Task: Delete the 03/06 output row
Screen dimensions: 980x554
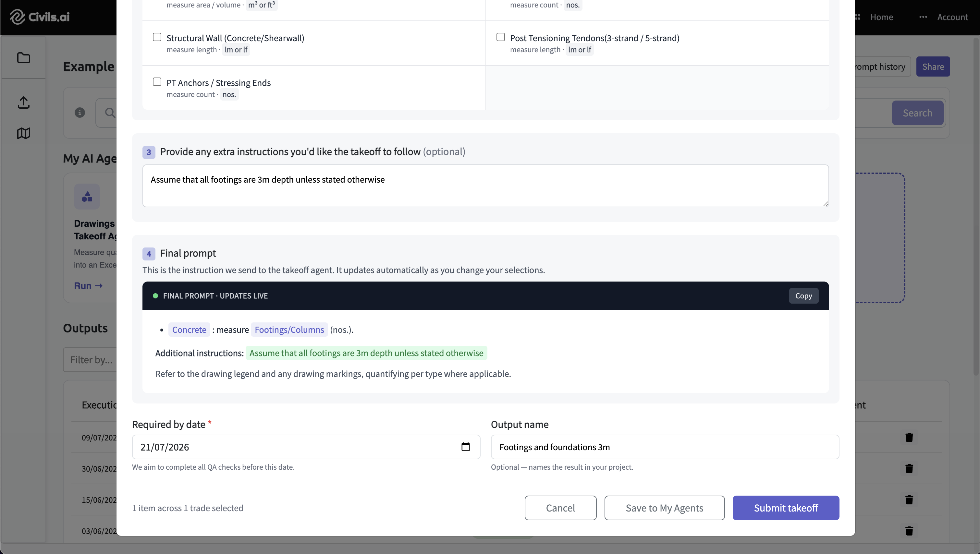Action: pos(909,531)
